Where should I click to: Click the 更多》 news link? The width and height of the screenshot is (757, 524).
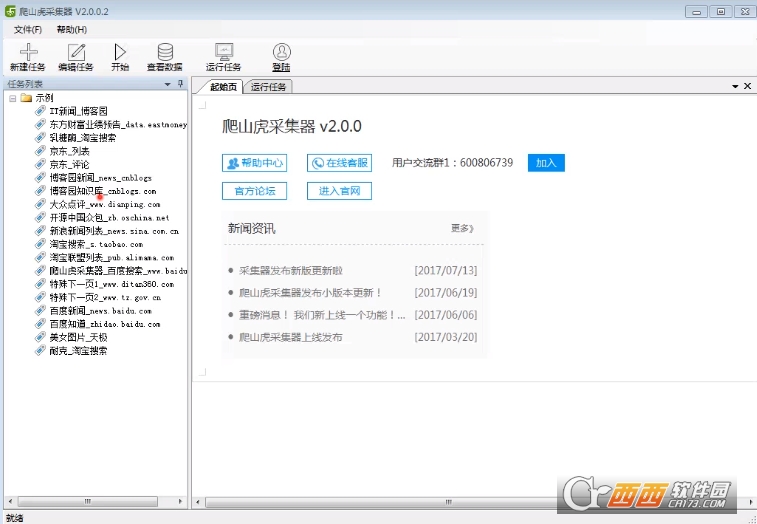463,228
